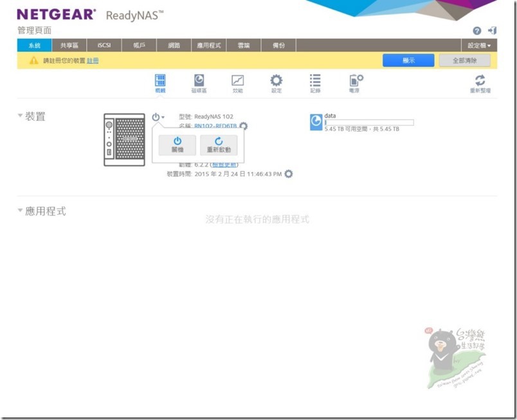This screenshot has width=517, height=420.
Task: Open the 設定 settings gear icon
Action: tap(277, 83)
